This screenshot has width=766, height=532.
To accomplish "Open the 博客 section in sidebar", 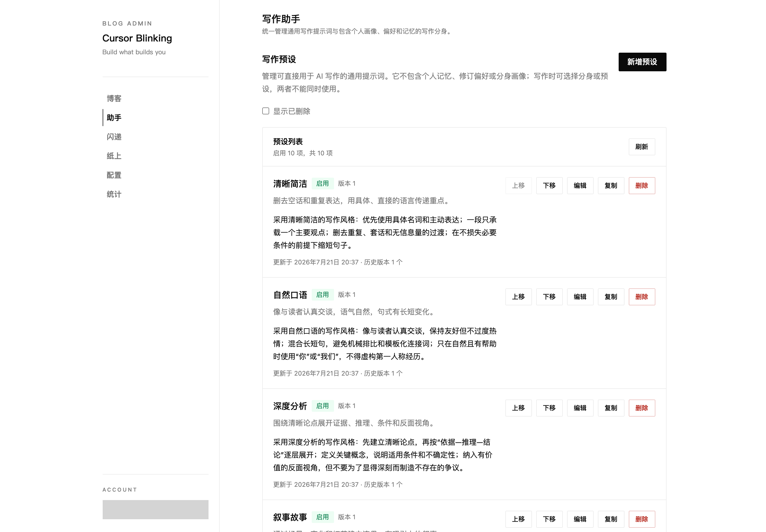I will coord(114,98).
